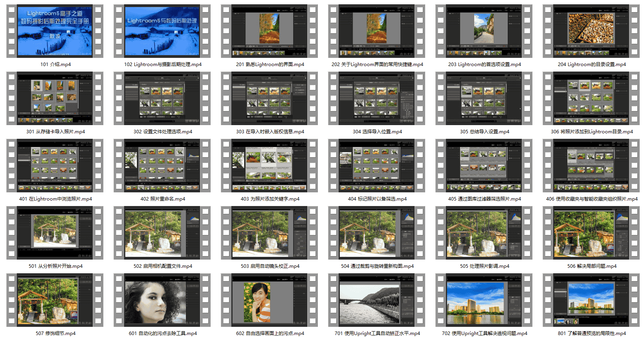
Task: Click file name 506 解决局部问题.mp4
Action: 592,266
